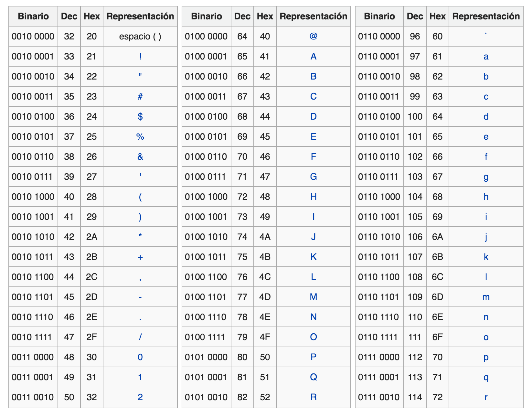The width and height of the screenshot is (532, 408).
Task: Click the Representación header in the third table
Action: [486, 16]
